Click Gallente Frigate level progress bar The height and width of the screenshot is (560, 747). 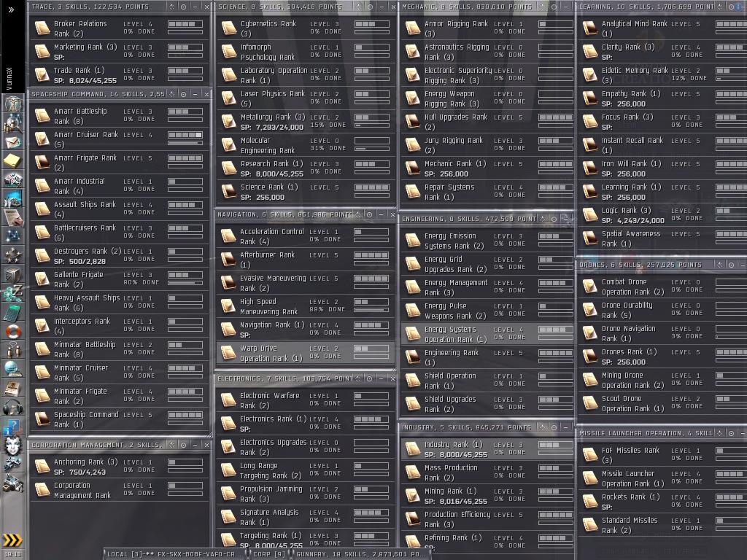point(185,279)
